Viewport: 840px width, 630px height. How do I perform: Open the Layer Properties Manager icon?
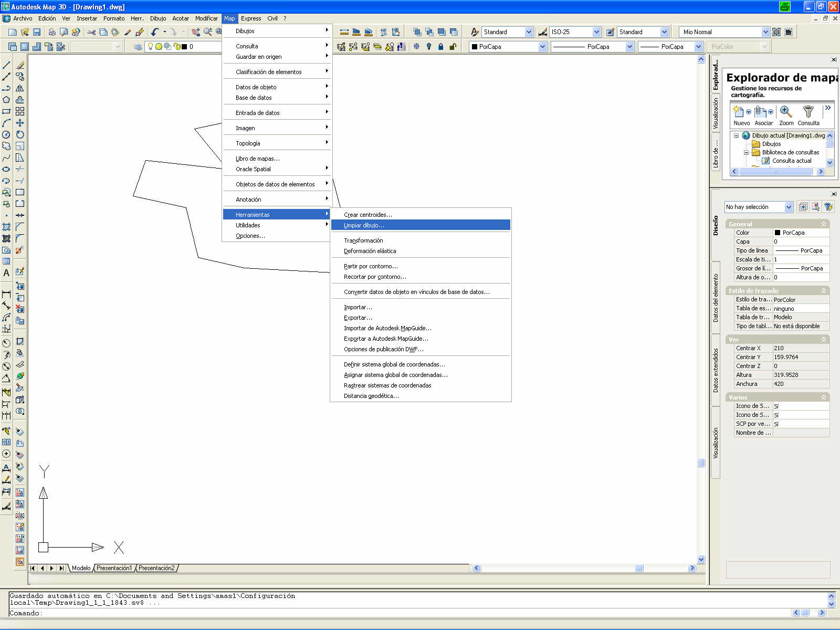click(x=138, y=47)
